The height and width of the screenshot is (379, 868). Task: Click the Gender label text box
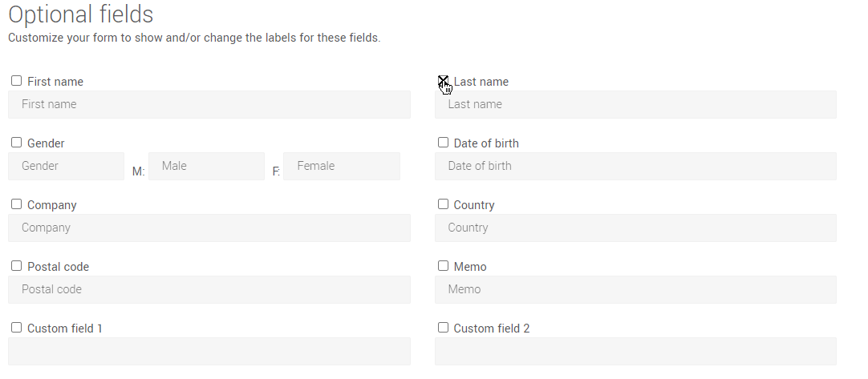66,166
